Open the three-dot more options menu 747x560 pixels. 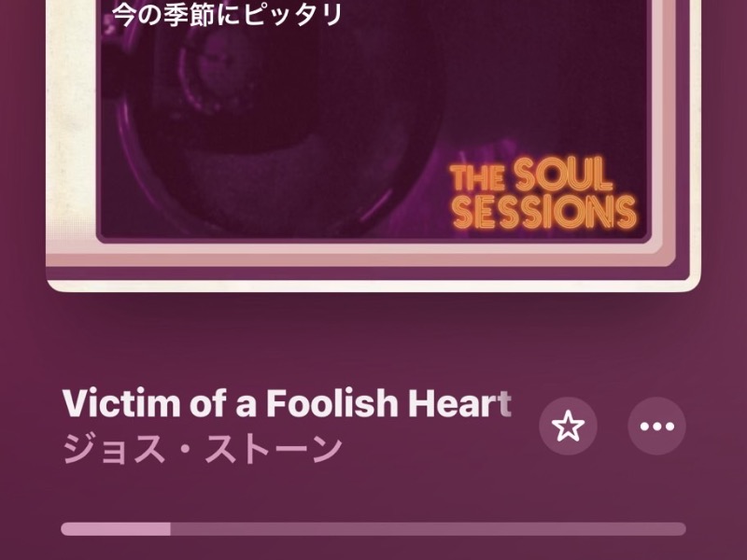[657, 426]
